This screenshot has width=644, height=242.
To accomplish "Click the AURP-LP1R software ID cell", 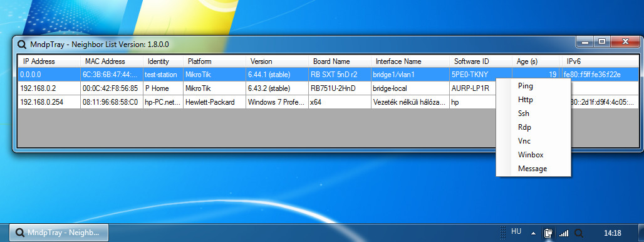I will [x=473, y=88].
